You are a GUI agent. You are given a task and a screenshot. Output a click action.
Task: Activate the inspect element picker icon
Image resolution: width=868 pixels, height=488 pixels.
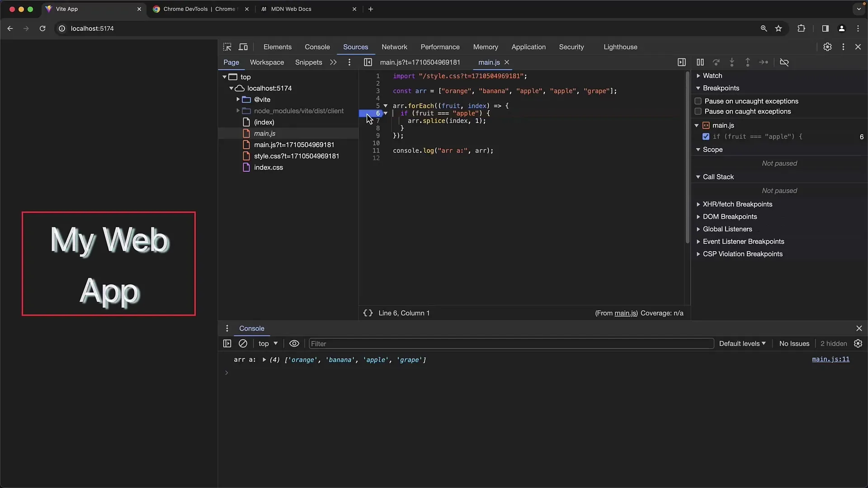tap(227, 47)
